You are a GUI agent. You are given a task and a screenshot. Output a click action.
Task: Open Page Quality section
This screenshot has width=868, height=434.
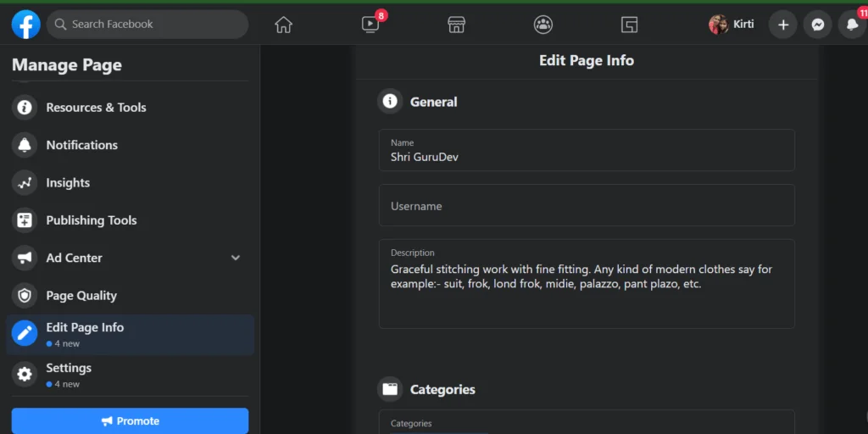pos(81,296)
